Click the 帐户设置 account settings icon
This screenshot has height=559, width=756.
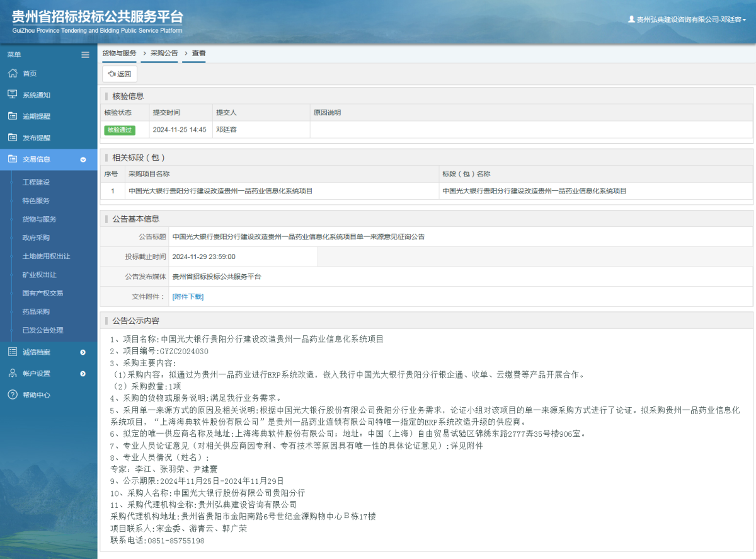pyautogui.click(x=13, y=373)
